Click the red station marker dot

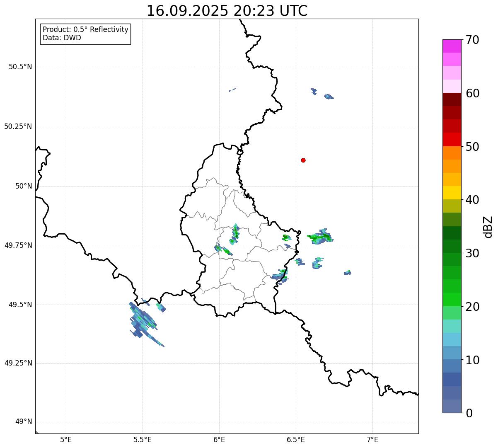click(x=303, y=160)
